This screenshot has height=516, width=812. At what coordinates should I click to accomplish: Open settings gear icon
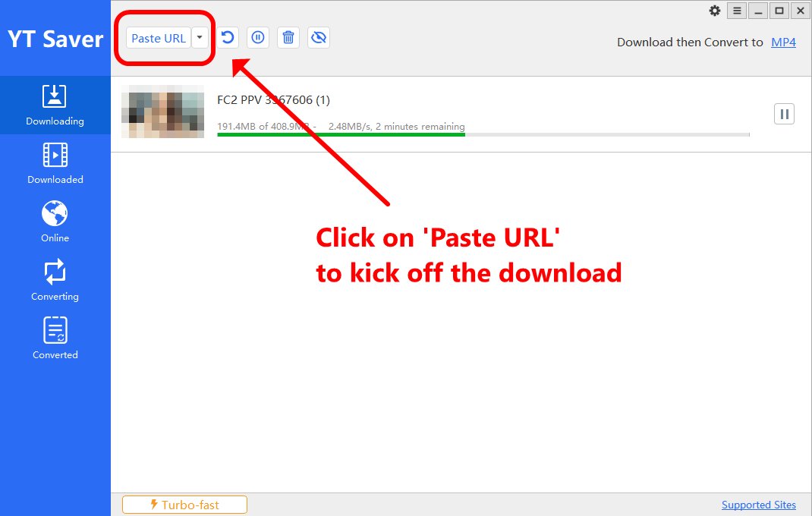715,11
